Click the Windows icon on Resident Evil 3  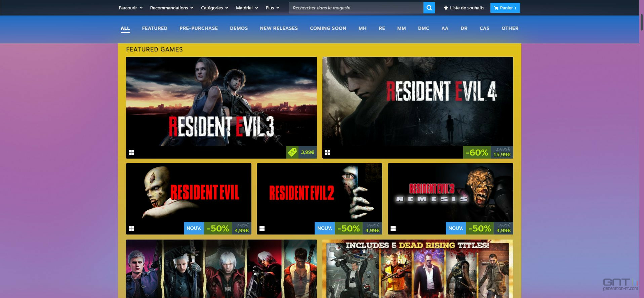tap(131, 152)
